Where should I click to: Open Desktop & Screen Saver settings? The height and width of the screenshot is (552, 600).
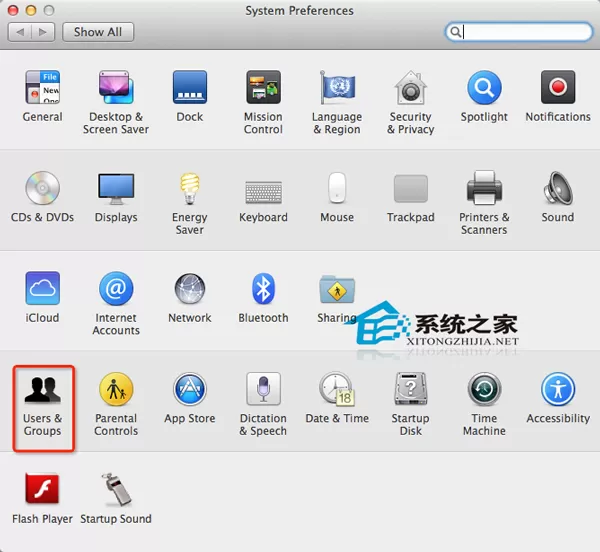pyautogui.click(x=116, y=102)
